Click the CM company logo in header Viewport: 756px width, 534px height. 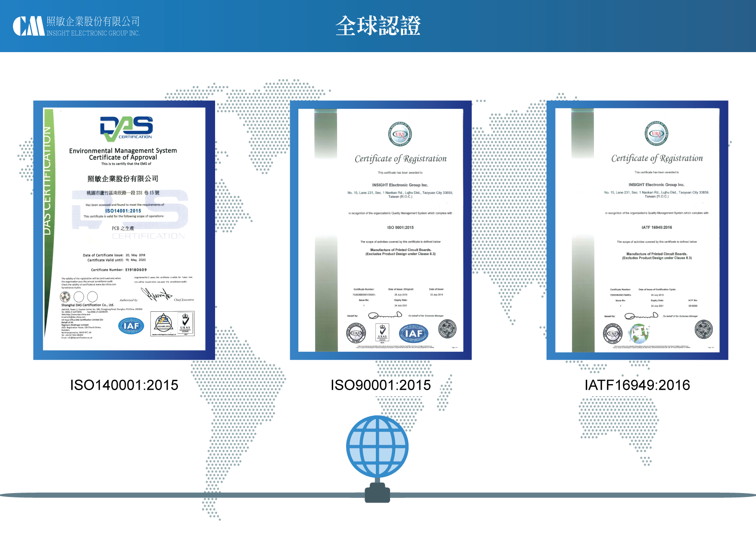(x=28, y=26)
